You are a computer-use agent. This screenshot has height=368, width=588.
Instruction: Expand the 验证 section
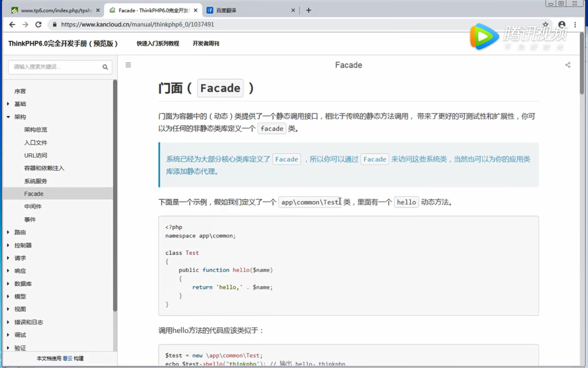pyautogui.click(x=8, y=348)
